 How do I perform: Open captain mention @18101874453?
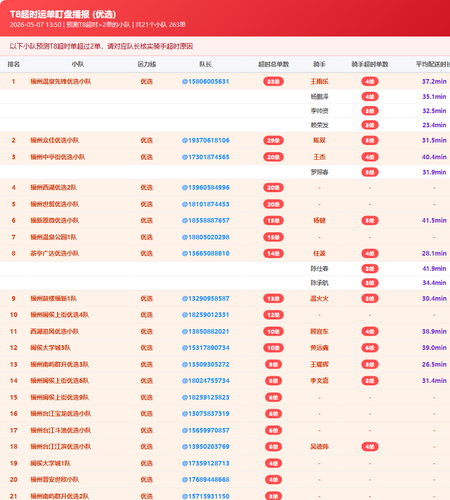click(206, 204)
